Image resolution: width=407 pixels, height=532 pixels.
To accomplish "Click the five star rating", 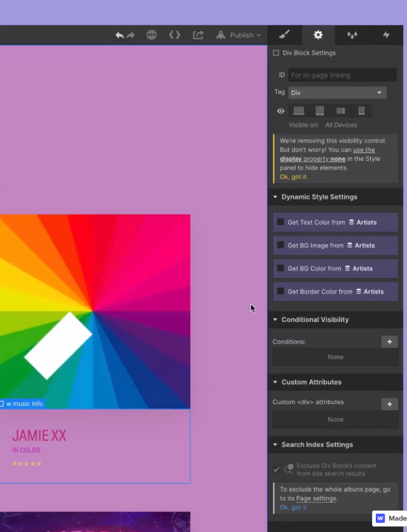I will tap(27, 463).
